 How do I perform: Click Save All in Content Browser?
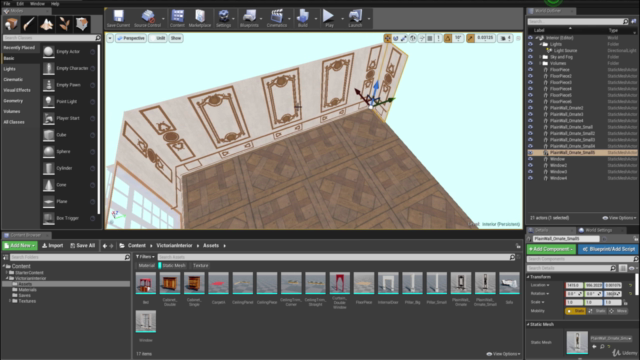82,245
